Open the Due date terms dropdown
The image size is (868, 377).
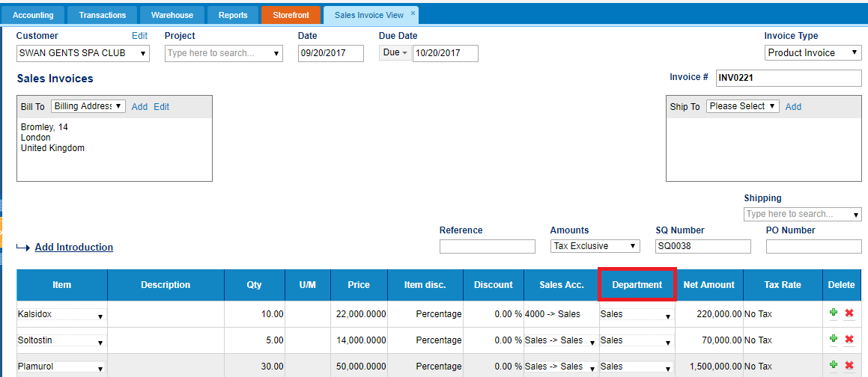coord(395,53)
